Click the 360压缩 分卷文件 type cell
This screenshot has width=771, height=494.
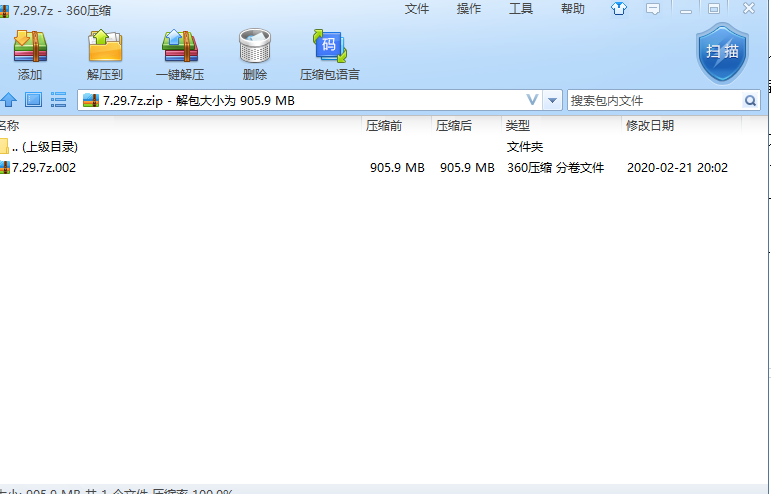(556, 168)
